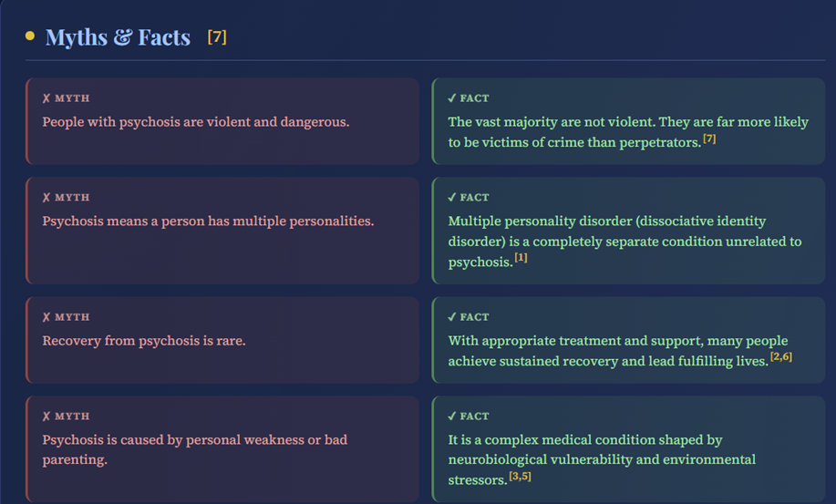
Task: Click the 'Recovery from psychosis is rare' statement
Action: [144, 341]
